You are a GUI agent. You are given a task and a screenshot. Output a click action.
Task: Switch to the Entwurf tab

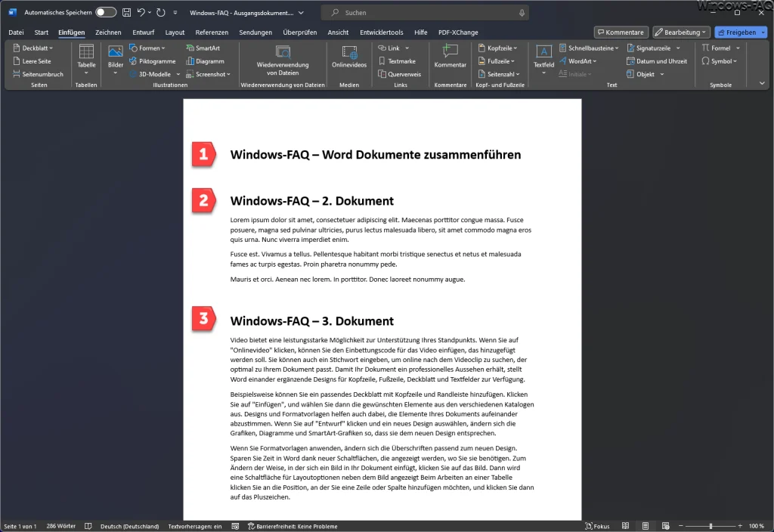(x=143, y=32)
